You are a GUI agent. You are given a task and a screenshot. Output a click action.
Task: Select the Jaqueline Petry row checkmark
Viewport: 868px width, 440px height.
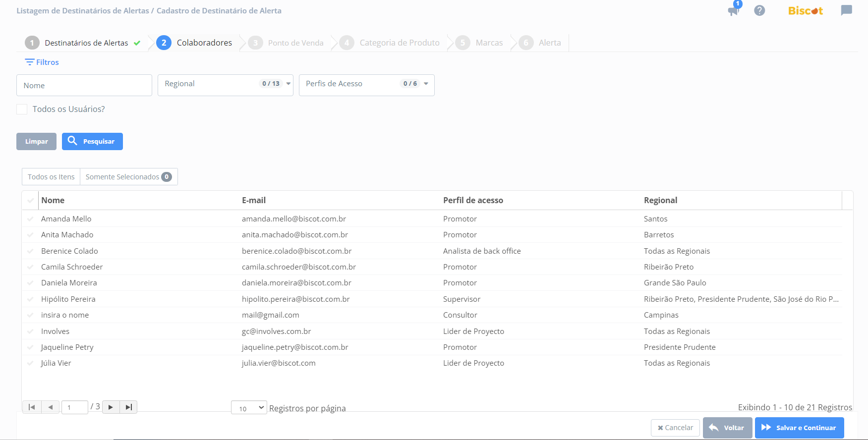coord(30,347)
